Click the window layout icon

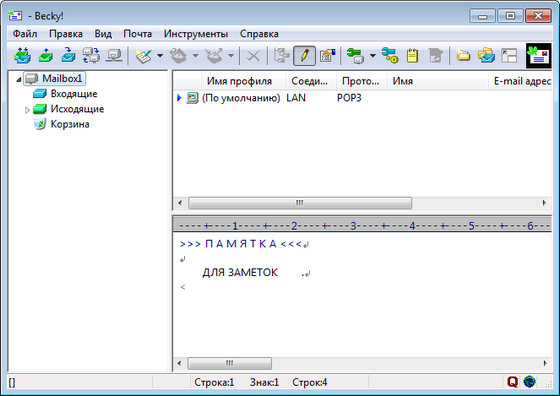(x=509, y=56)
